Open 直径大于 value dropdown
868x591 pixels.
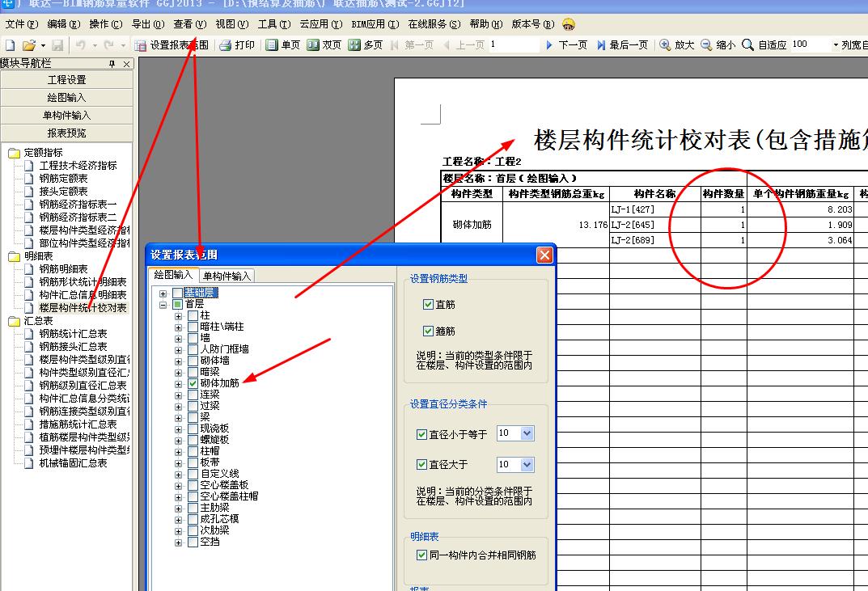tap(527, 465)
